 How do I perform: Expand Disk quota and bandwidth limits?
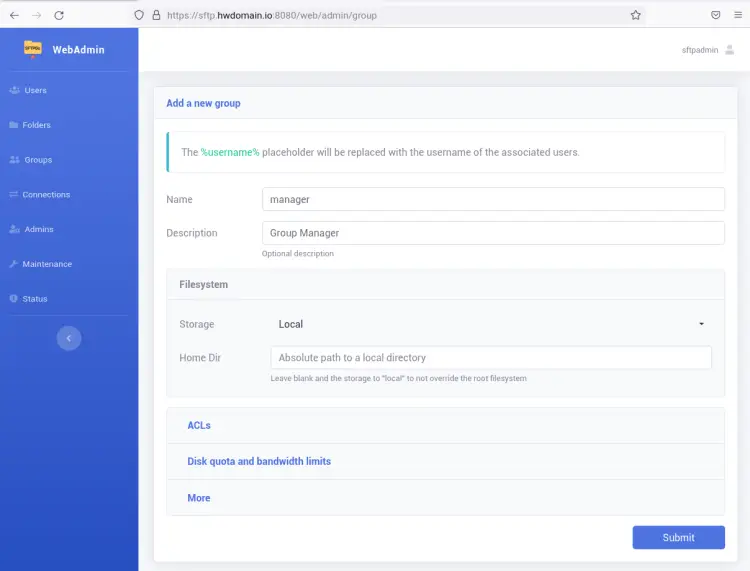coord(259,461)
